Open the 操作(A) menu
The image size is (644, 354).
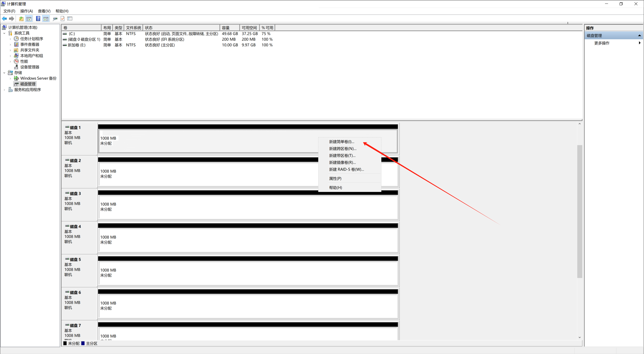pos(26,11)
